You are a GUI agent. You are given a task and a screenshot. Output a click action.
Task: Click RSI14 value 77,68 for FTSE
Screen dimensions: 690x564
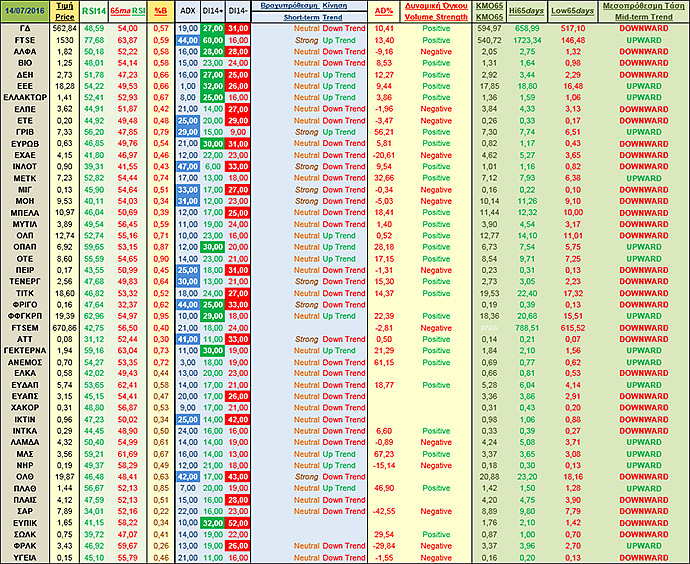point(94,40)
